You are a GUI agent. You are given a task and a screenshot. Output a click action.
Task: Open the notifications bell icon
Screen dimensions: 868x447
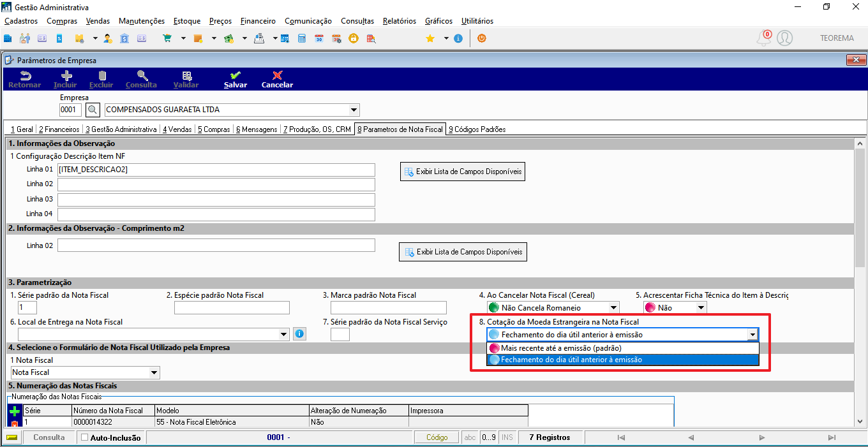763,38
